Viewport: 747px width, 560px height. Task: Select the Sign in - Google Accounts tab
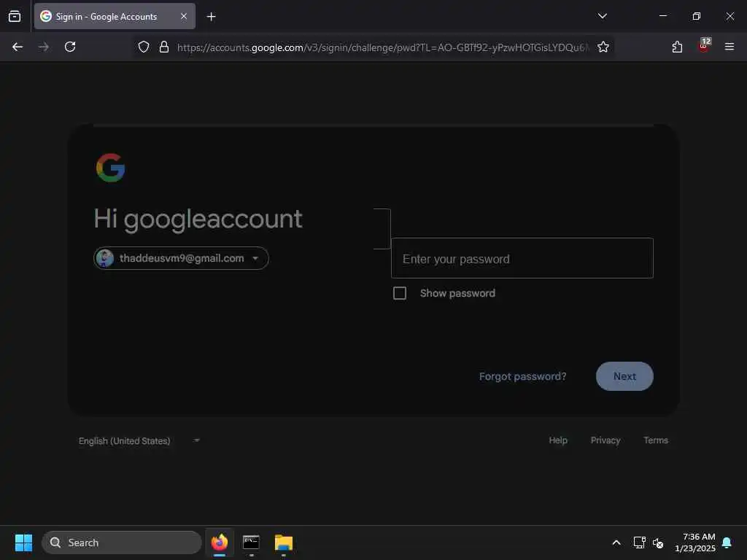[x=115, y=16]
